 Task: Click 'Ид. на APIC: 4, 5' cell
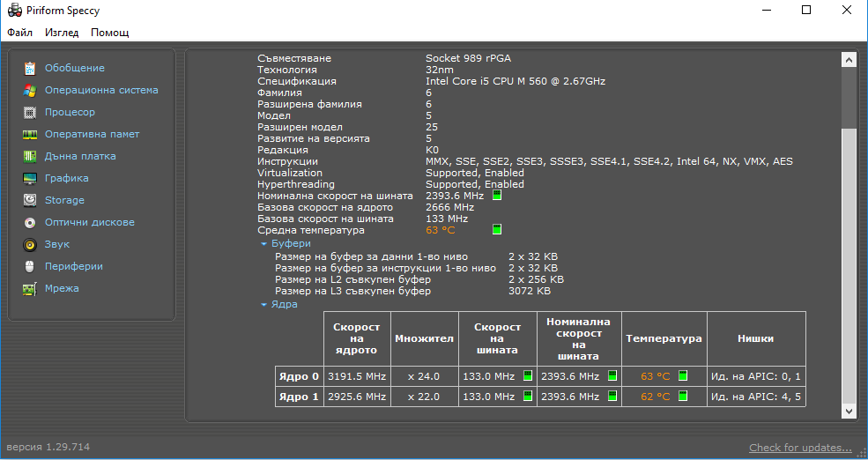pyautogui.click(x=755, y=397)
